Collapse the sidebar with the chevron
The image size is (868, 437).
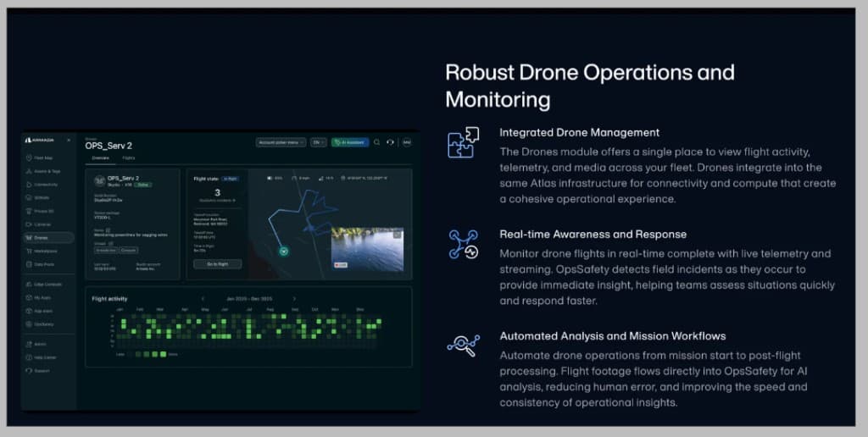[x=69, y=140]
